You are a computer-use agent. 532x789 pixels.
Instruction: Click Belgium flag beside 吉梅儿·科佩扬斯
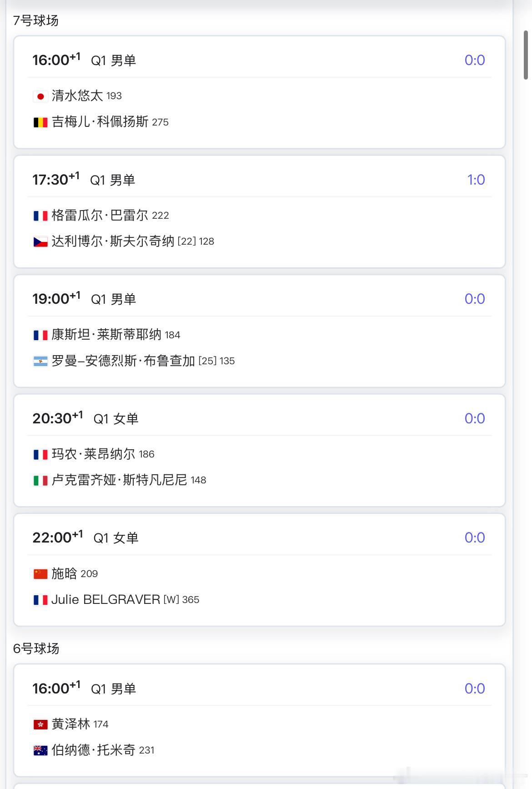[x=40, y=122]
